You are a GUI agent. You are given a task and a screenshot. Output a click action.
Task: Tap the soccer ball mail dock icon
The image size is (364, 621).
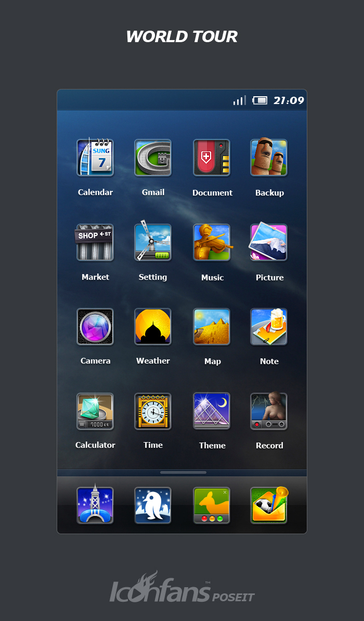tap(269, 505)
